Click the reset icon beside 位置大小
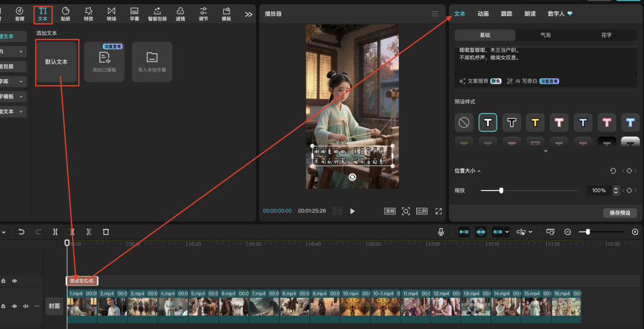644x329 pixels. pyautogui.click(x=613, y=171)
